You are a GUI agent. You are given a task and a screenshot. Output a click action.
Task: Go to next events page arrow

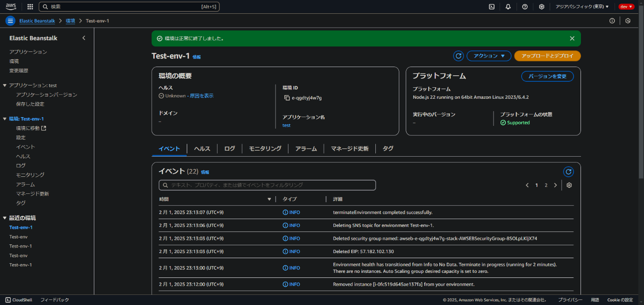[555, 185]
